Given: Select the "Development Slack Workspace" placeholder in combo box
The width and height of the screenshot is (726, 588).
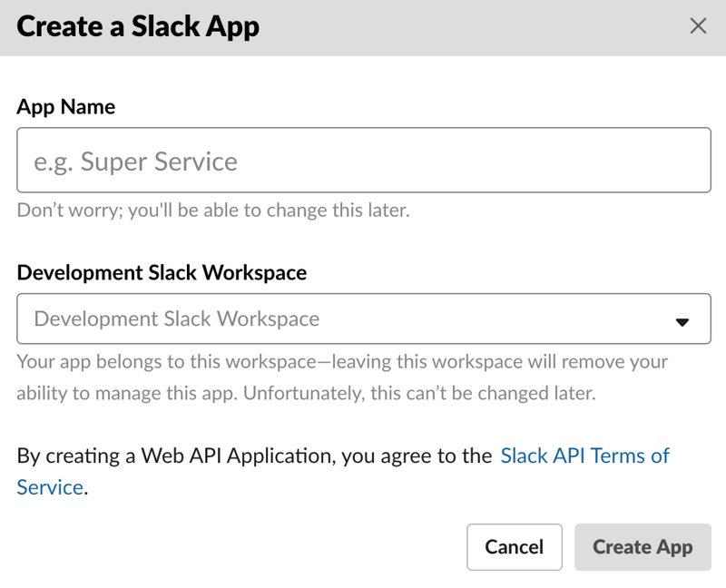Looking at the screenshot, I should tap(177, 319).
